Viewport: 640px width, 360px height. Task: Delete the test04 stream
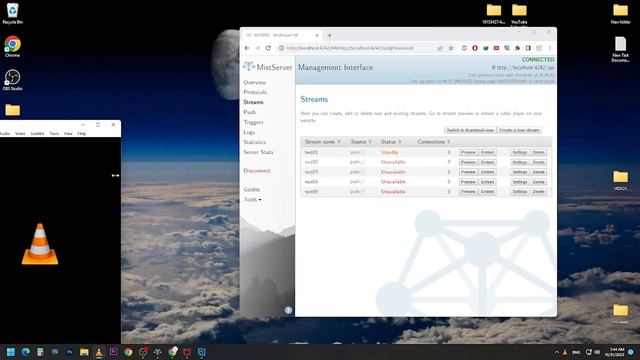(x=538, y=182)
